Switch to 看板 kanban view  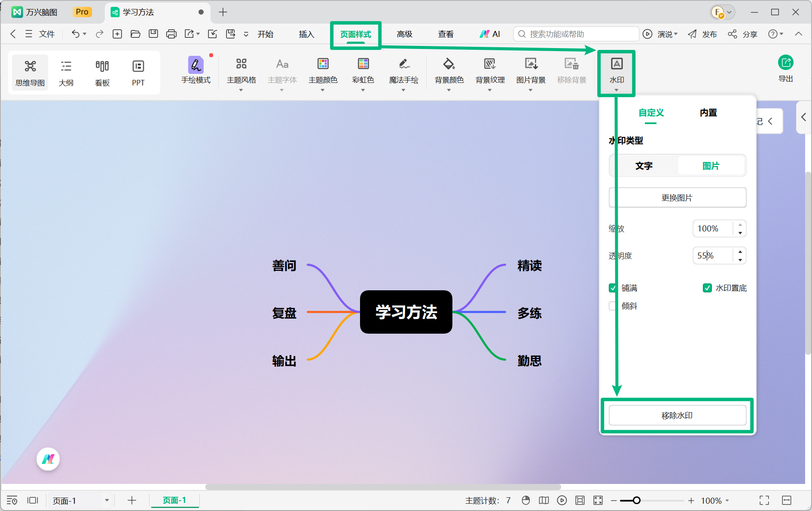[102, 73]
